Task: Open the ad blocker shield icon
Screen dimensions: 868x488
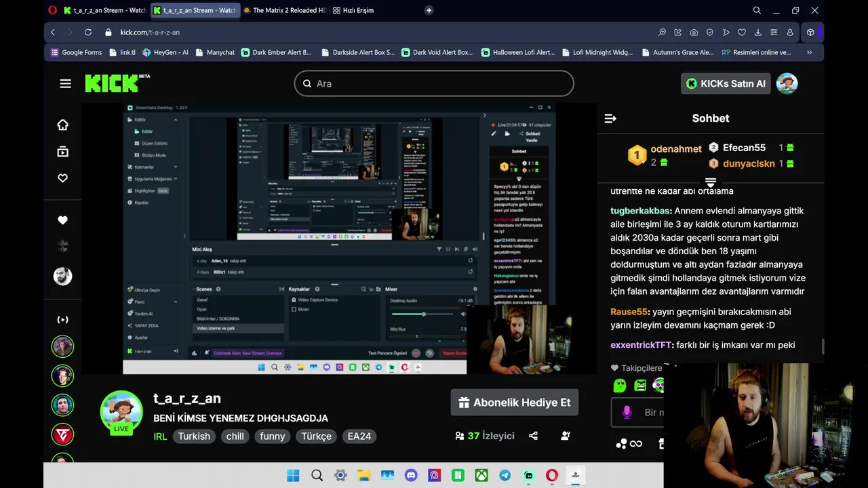Action: click(x=709, y=32)
